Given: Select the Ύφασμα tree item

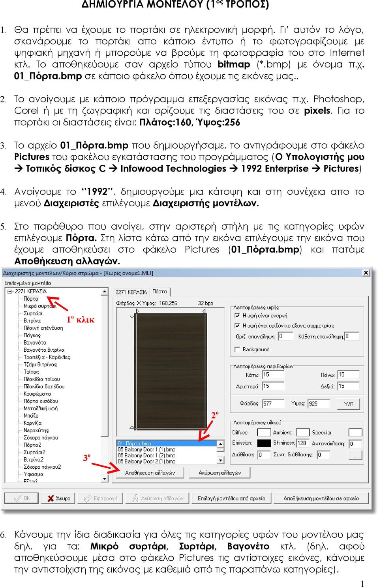Looking at the screenshot, I should [33, 474].
